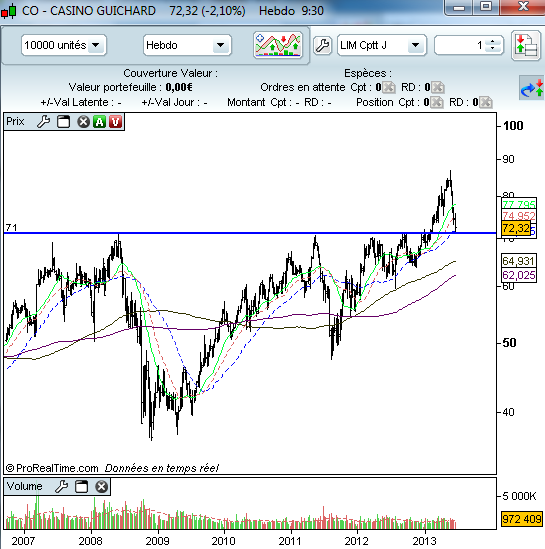Click Valeur portefeuille 0,00€ text

click(x=131, y=87)
